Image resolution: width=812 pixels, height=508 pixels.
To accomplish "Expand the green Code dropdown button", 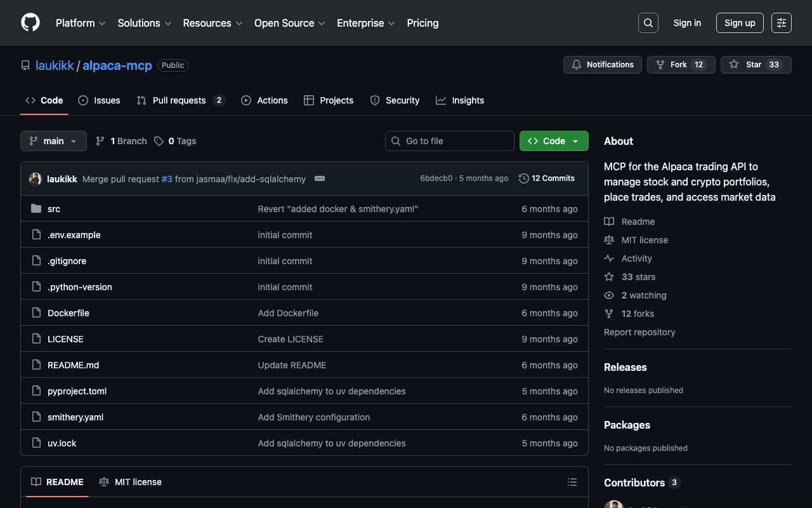I will (553, 141).
